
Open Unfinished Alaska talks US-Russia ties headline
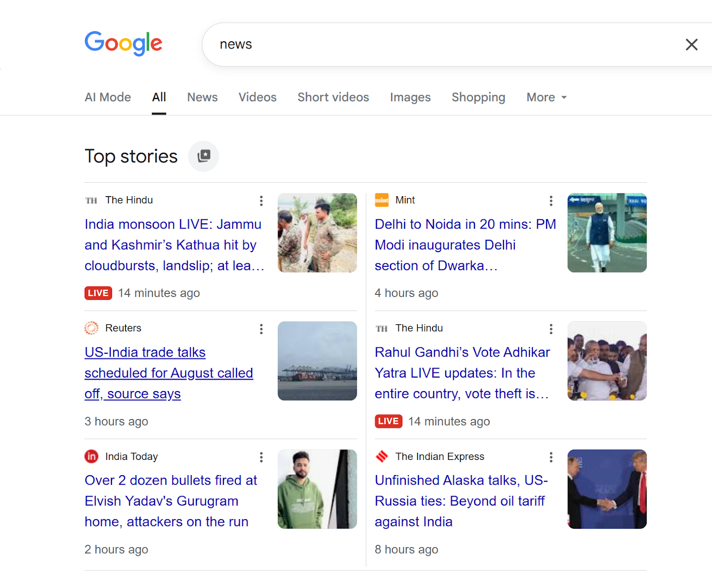pos(461,501)
